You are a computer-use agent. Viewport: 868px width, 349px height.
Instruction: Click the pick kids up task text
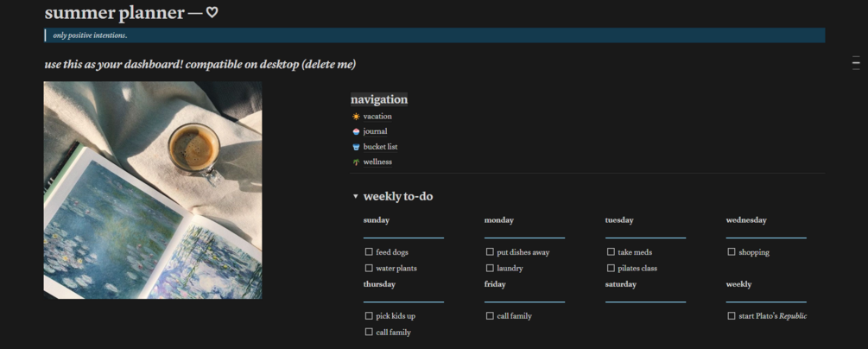[396, 316]
